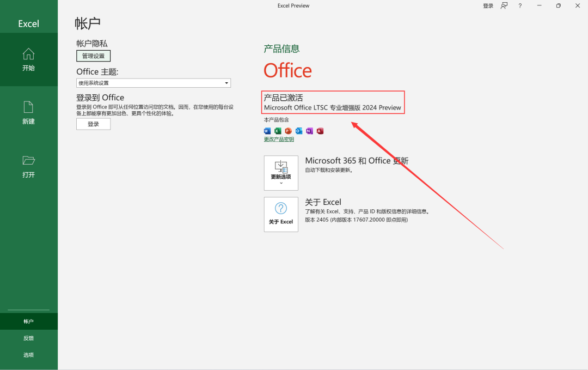Open Help with the question mark icon
Image resolution: width=588 pixels, height=370 pixels.
520,6
